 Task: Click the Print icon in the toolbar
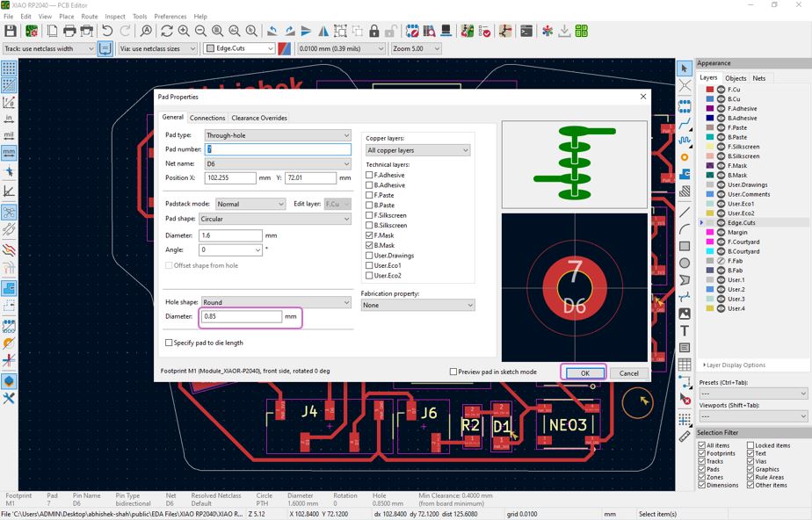coord(69,31)
